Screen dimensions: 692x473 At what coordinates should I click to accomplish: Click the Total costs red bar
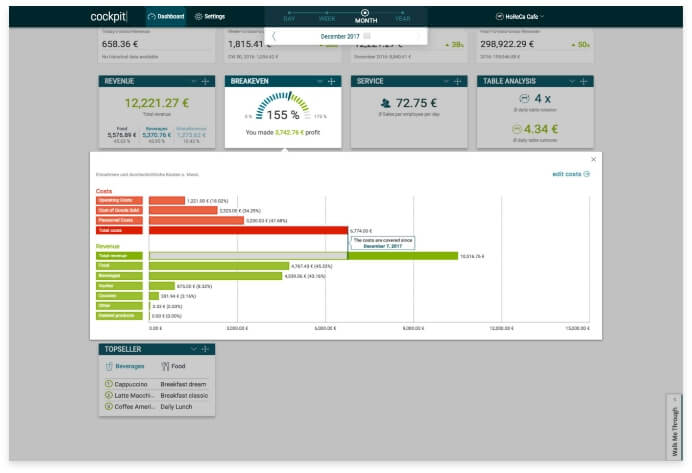point(248,230)
